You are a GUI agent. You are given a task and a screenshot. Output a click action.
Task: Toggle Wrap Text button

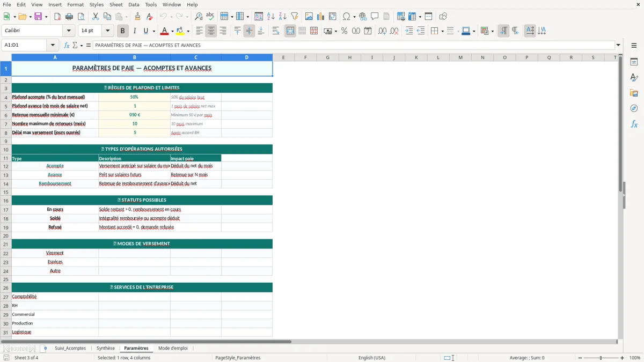pyautogui.click(x=275, y=31)
